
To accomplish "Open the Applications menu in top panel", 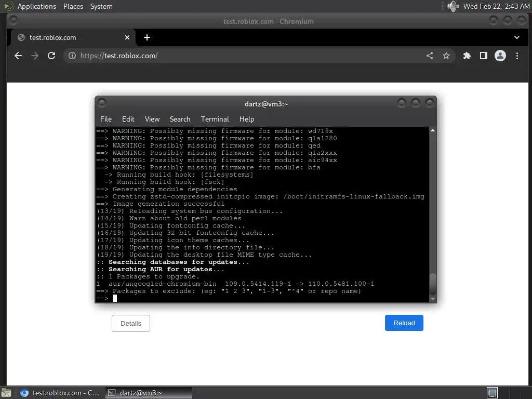I will click(x=37, y=6).
